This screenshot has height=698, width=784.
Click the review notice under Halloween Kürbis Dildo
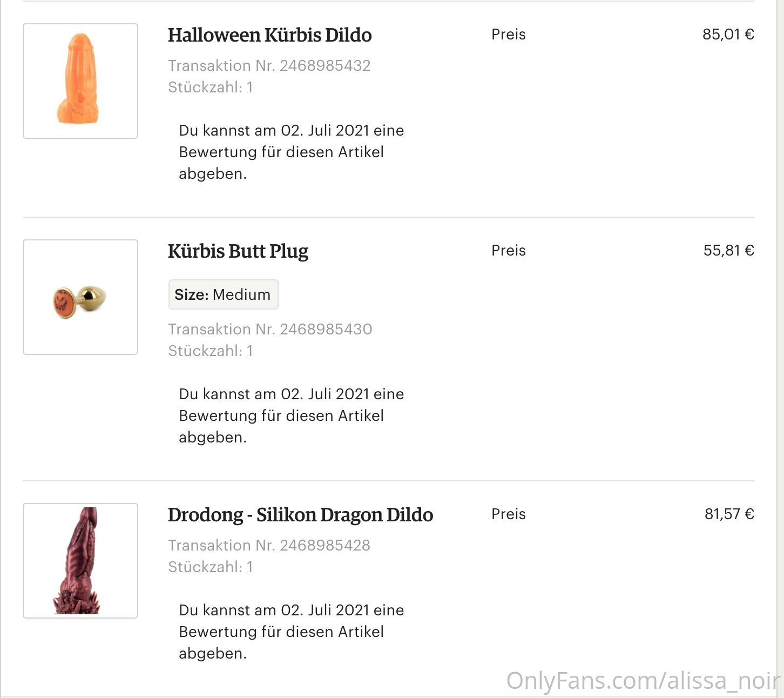click(x=291, y=152)
